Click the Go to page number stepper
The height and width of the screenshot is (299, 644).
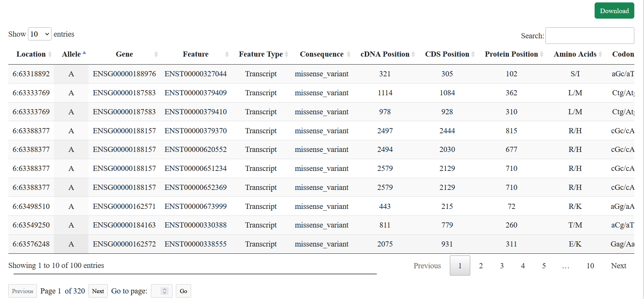(x=165, y=291)
